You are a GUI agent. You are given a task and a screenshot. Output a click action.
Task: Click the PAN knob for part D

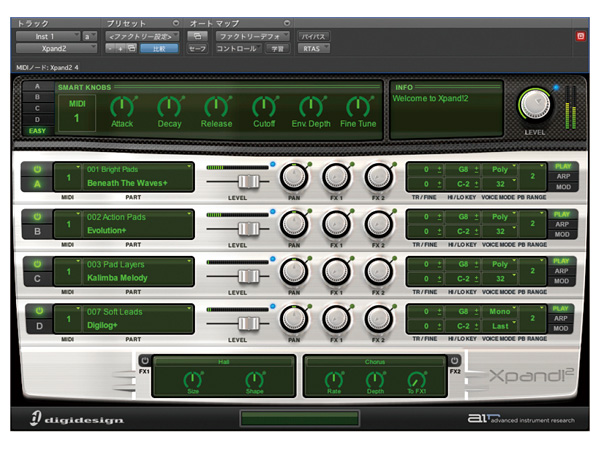294,320
